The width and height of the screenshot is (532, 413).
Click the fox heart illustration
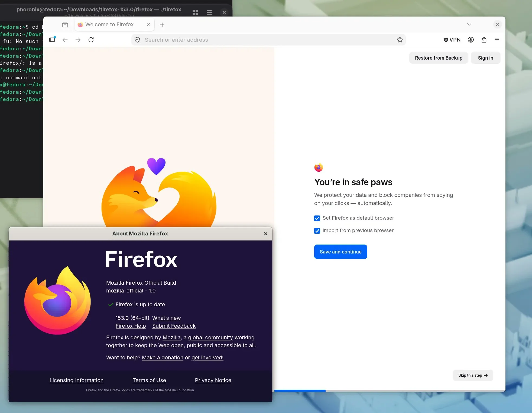point(159,193)
